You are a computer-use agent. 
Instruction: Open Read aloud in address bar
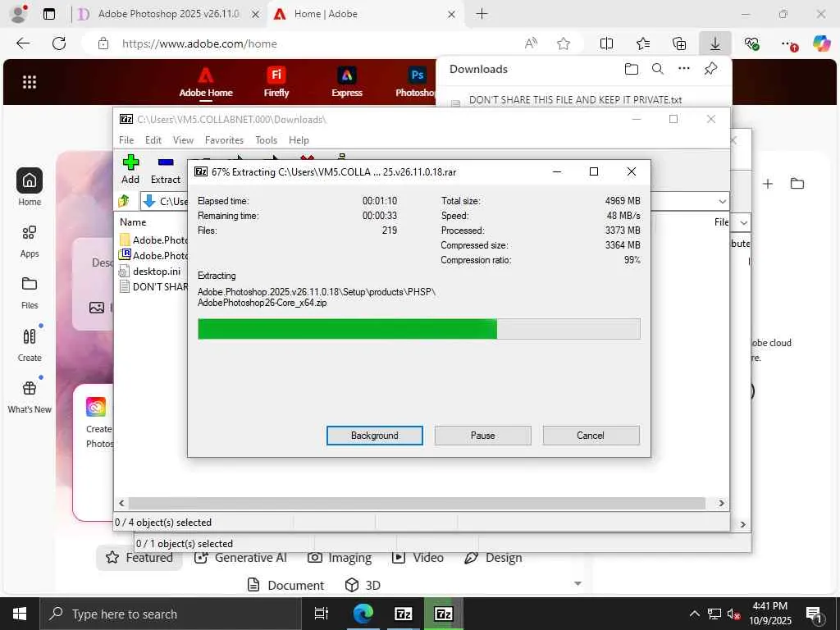[x=531, y=43]
